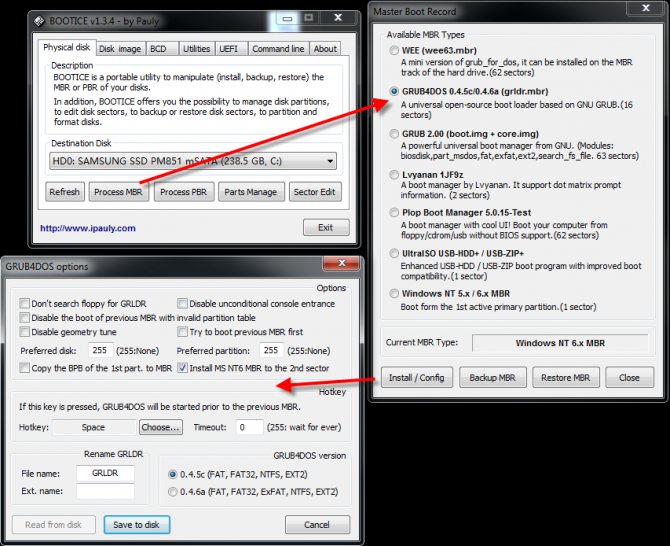This screenshot has height=546, width=670.
Task: Open the http://www.ipauly.com link
Action: 88,228
